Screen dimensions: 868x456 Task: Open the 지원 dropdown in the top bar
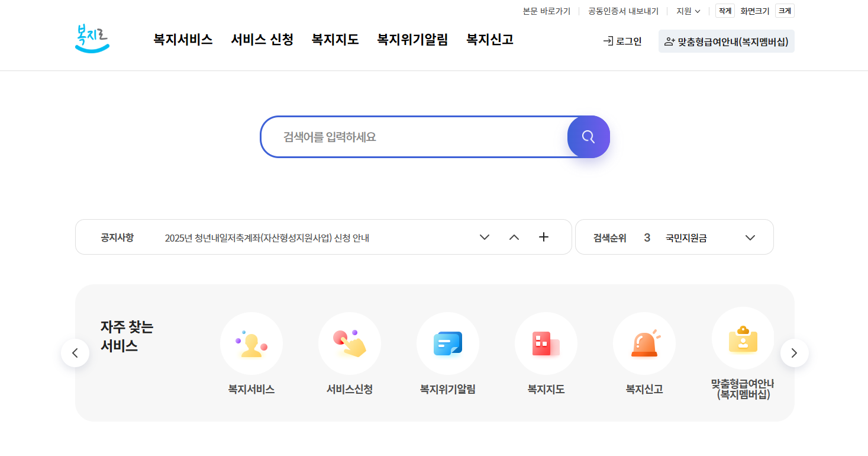pos(688,11)
